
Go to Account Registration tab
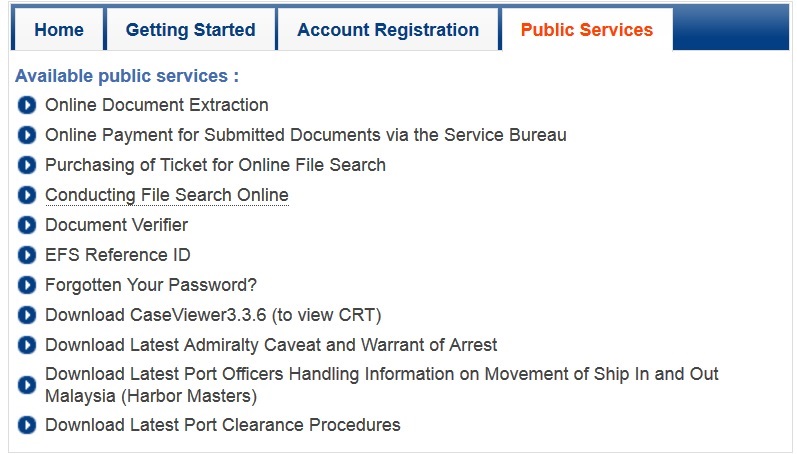tap(388, 29)
